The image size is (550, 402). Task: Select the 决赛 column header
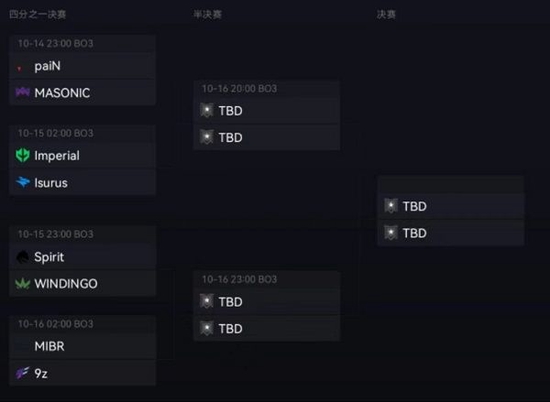pyautogui.click(x=386, y=14)
